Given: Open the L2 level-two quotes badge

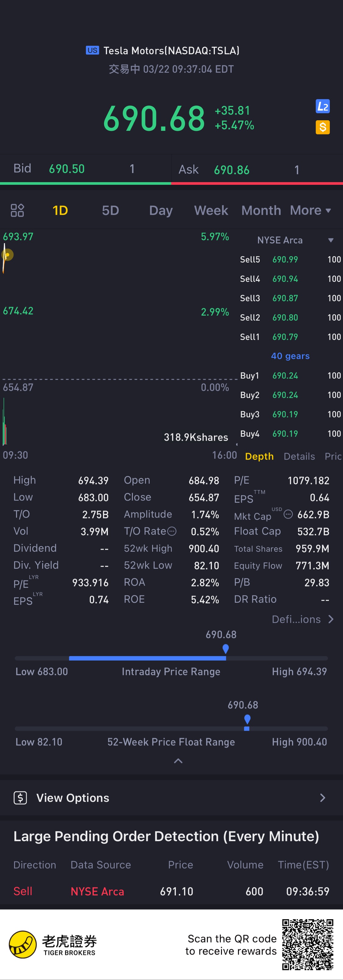Looking at the screenshot, I should 323,106.
